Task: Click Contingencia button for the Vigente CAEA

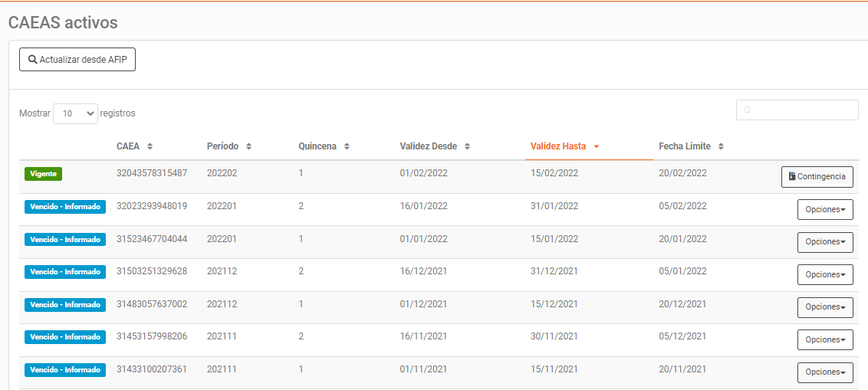Action: [817, 177]
